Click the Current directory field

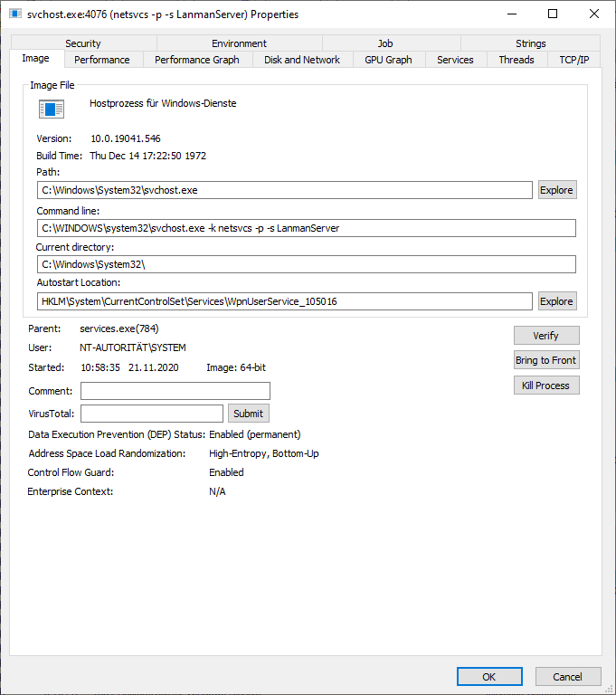pyautogui.click(x=307, y=264)
